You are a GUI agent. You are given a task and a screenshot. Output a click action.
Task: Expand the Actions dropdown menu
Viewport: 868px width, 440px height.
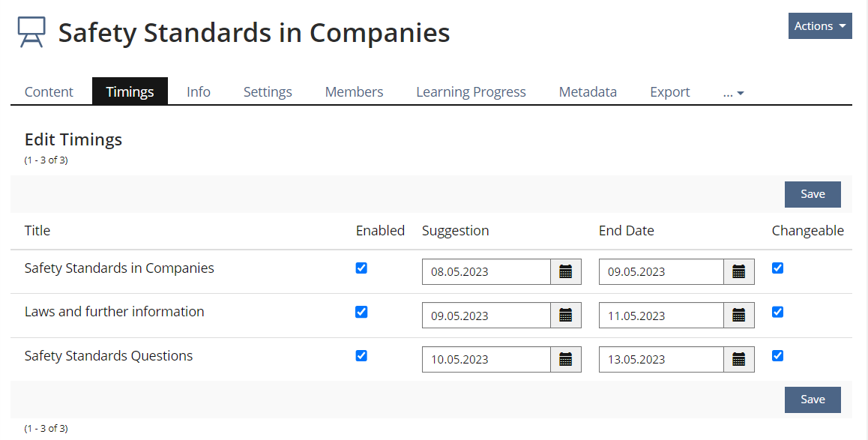(x=820, y=25)
